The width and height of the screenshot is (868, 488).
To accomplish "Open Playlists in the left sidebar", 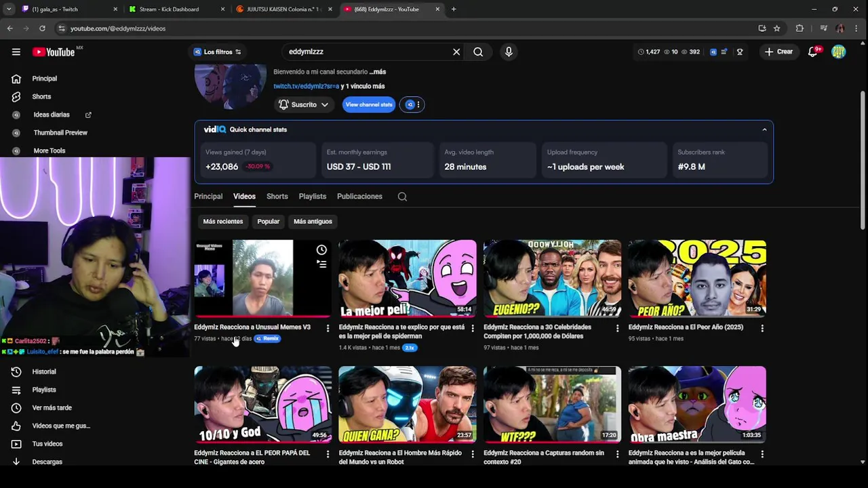I will 44,390.
